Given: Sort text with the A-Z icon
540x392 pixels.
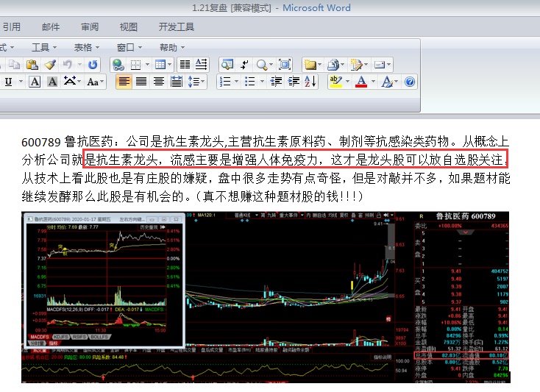Looking at the screenshot, I should coord(310,82).
